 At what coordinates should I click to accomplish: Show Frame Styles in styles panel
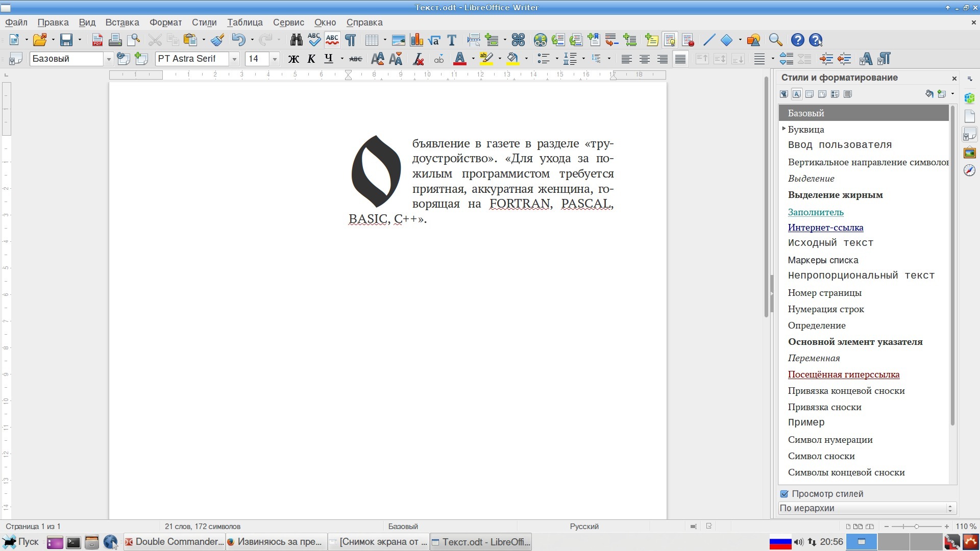[810, 94]
